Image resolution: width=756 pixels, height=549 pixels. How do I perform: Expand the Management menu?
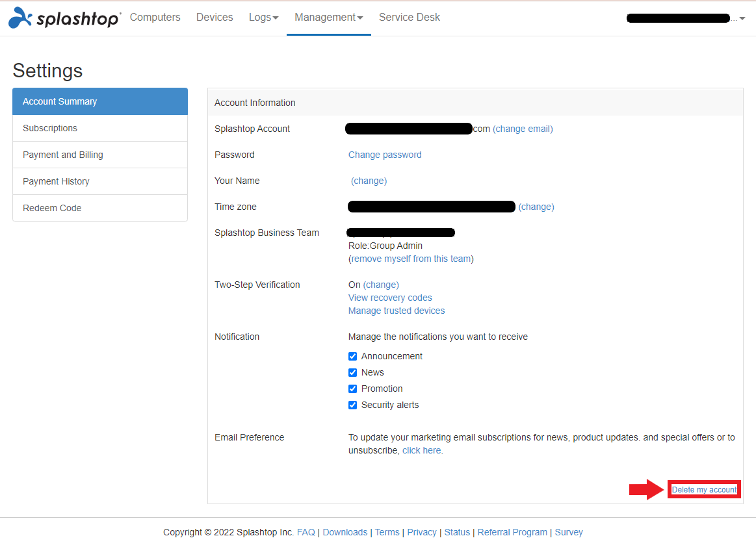(328, 18)
